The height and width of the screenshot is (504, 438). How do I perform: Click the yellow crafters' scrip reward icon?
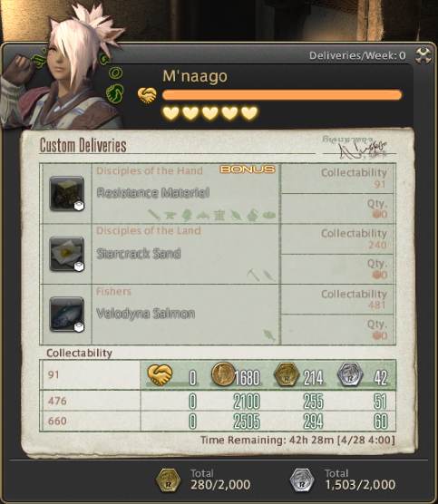287,374
